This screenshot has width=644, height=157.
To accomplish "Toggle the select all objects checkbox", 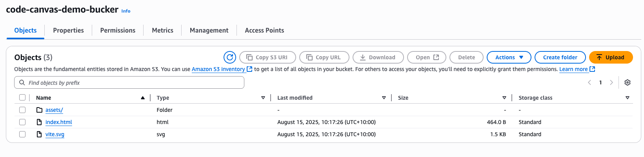I will pos(22,98).
